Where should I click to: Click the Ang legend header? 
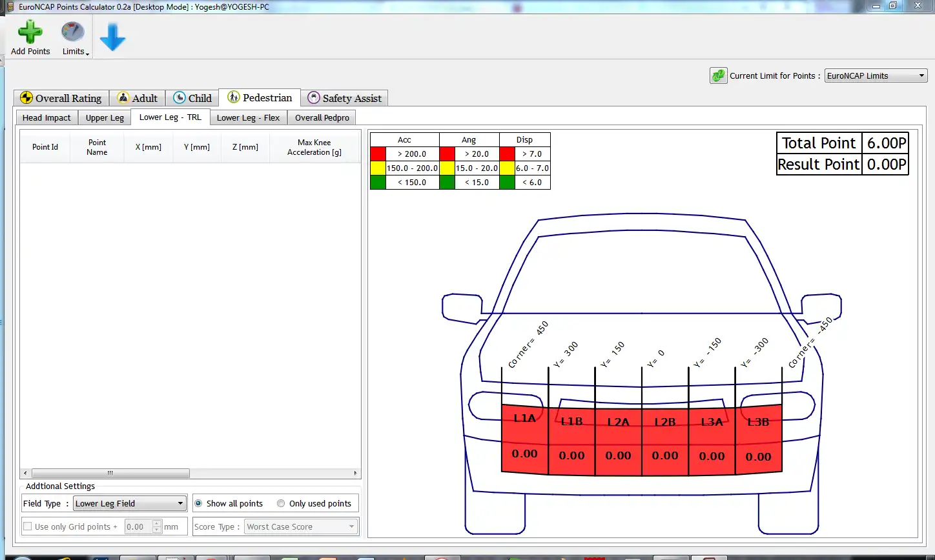[x=469, y=139]
